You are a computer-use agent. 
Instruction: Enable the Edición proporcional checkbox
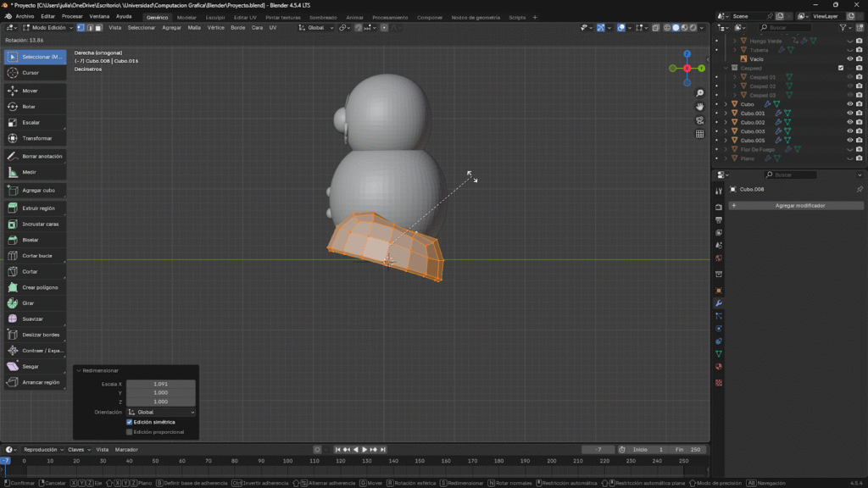[130, 432]
